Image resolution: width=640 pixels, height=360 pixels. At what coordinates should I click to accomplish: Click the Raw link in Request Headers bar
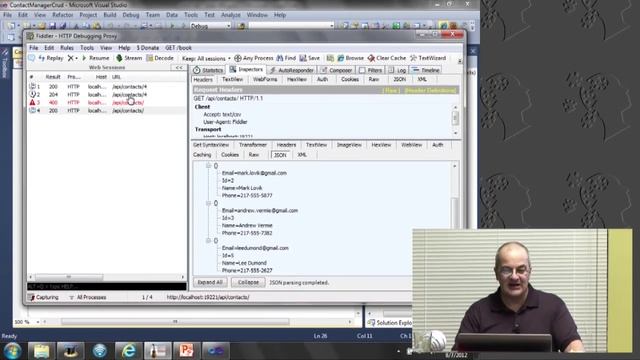click(391, 90)
